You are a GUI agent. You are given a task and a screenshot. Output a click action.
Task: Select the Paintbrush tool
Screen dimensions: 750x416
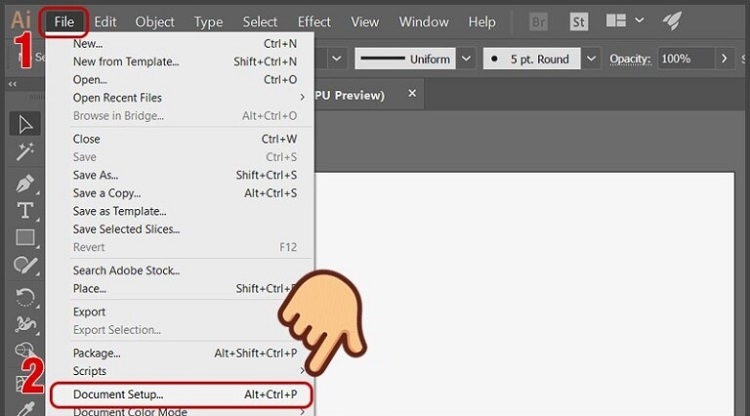(x=25, y=265)
